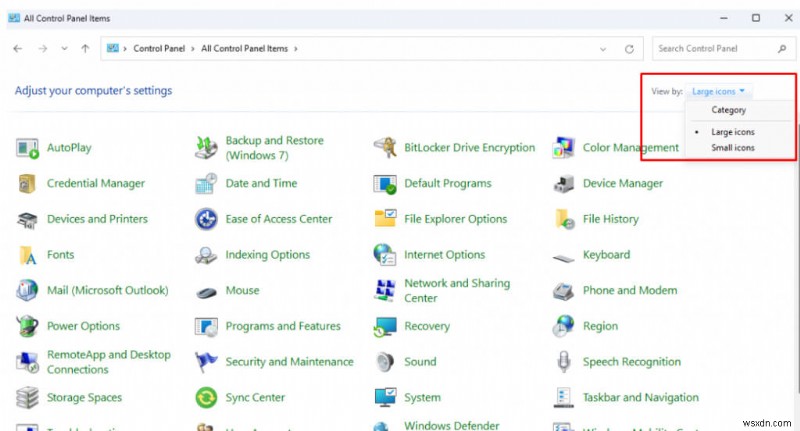
Task: Expand the chevron after All Control Panel Items
Action: pos(295,49)
